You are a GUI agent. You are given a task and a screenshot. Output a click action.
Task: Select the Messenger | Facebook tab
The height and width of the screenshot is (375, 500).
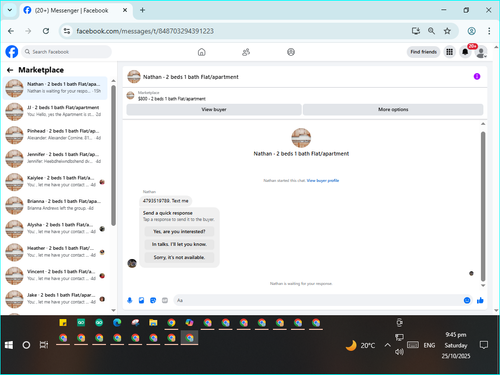(x=76, y=10)
